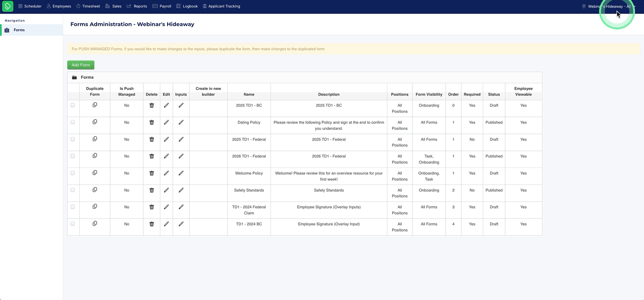Open the Logbook menu
The width and height of the screenshot is (644, 300).
pos(187,6)
